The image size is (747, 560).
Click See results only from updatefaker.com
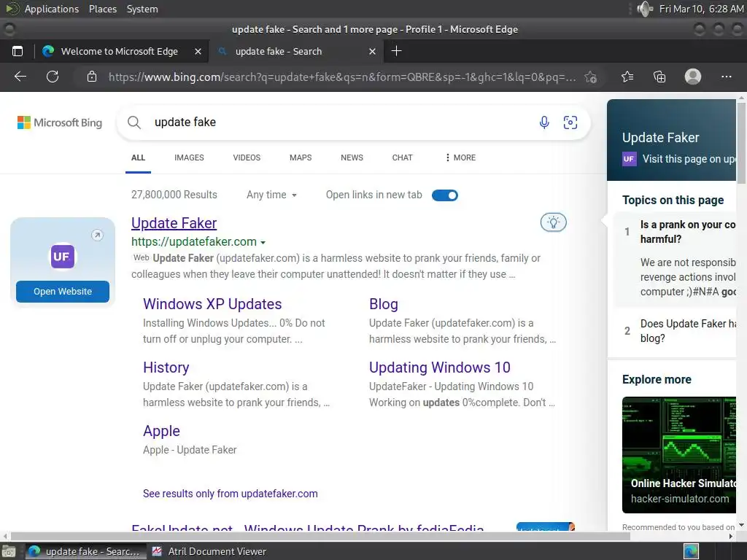[x=230, y=494]
